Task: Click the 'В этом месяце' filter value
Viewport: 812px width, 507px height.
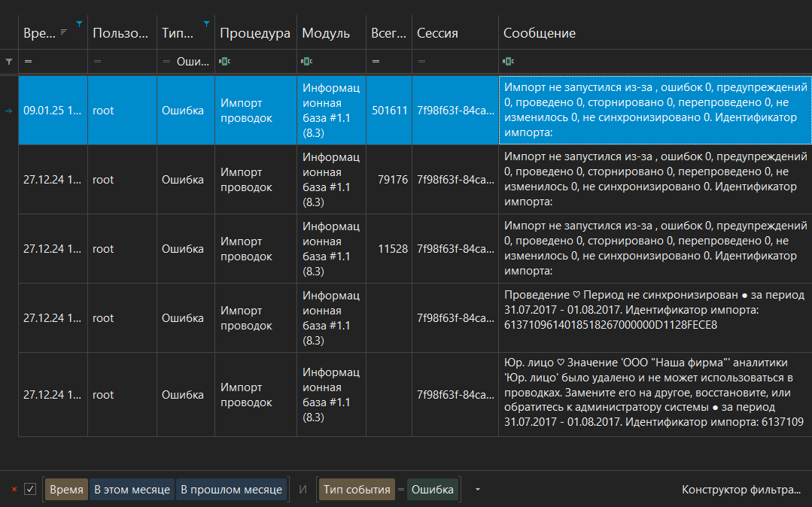Action: point(132,490)
